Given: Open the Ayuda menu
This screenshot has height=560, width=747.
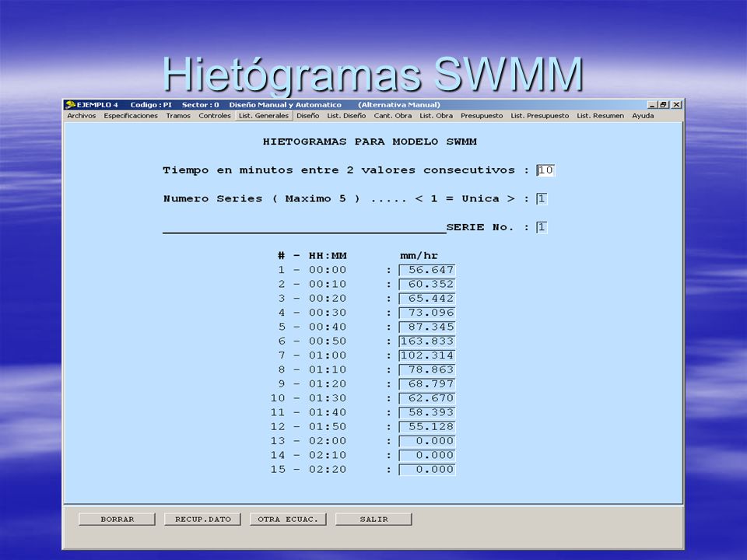Looking at the screenshot, I should [643, 116].
